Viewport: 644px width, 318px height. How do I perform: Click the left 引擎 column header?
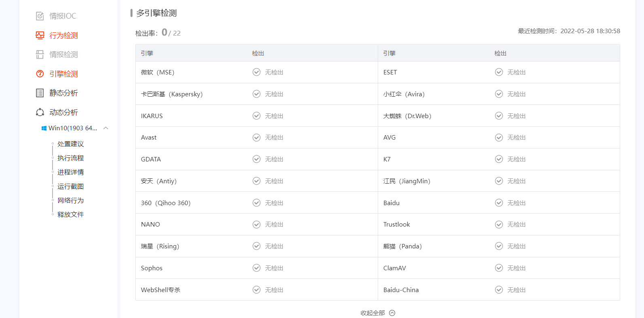147,53
